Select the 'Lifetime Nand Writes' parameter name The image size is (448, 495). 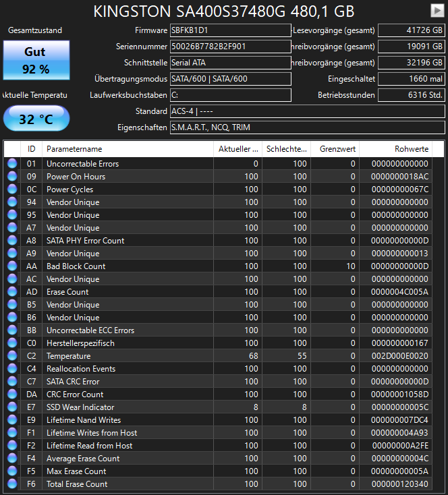(84, 420)
